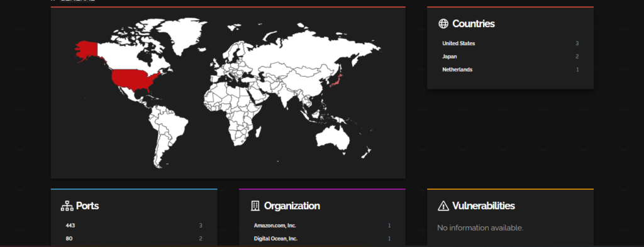Screen dimensions: 644x247
Task: Click the network icon beside Ports
Action: click(x=67, y=206)
